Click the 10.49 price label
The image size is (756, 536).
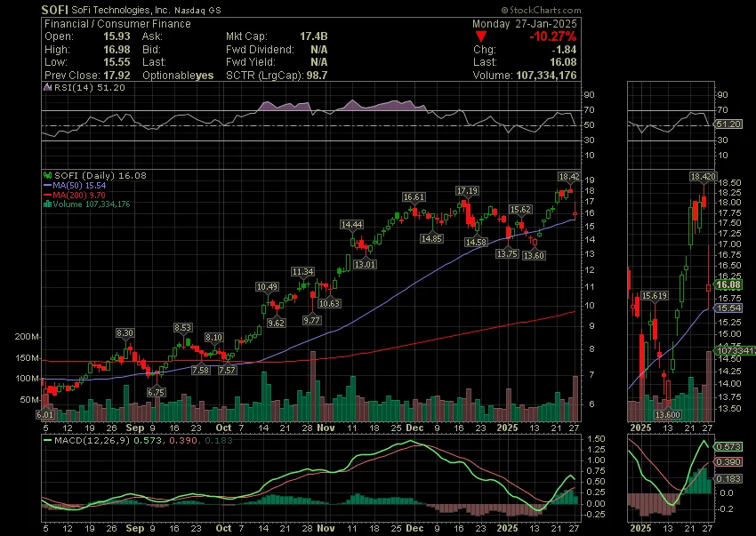[x=267, y=287]
